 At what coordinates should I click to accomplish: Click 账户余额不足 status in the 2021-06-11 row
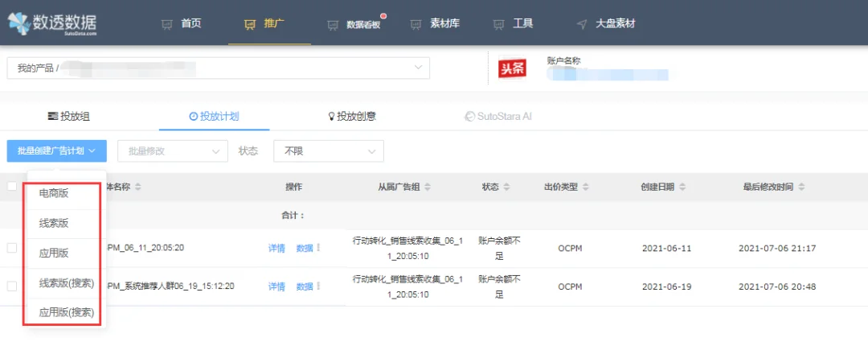coord(500,249)
